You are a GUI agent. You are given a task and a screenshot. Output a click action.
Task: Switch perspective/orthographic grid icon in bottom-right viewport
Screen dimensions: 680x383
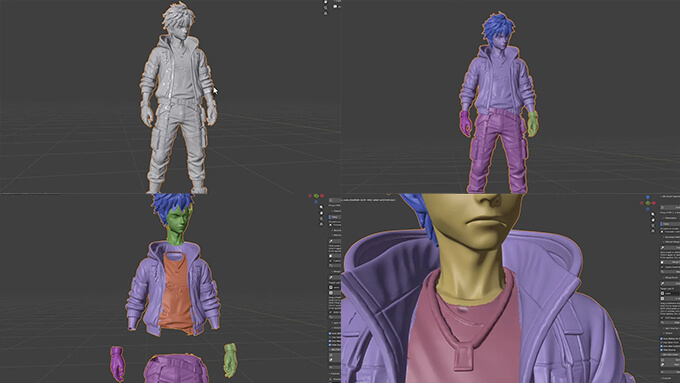point(653,231)
